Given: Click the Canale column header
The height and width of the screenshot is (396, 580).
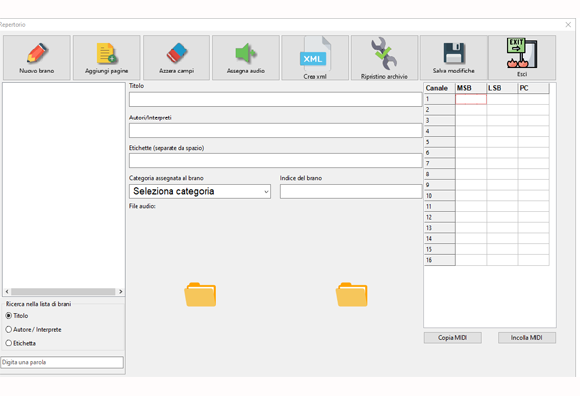Looking at the screenshot, I should point(439,88).
